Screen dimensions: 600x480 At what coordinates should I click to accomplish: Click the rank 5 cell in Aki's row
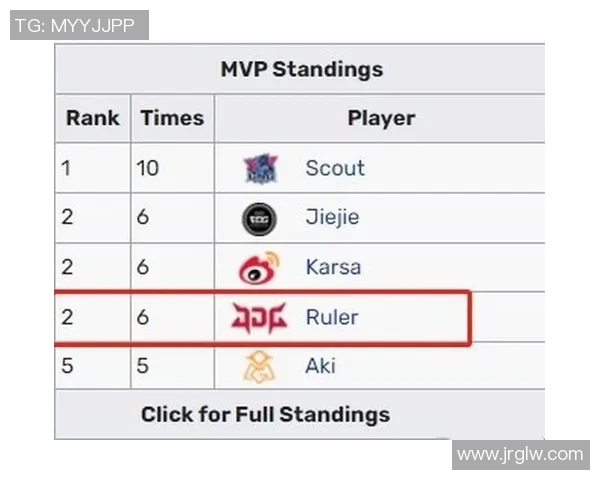click(x=67, y=367)
